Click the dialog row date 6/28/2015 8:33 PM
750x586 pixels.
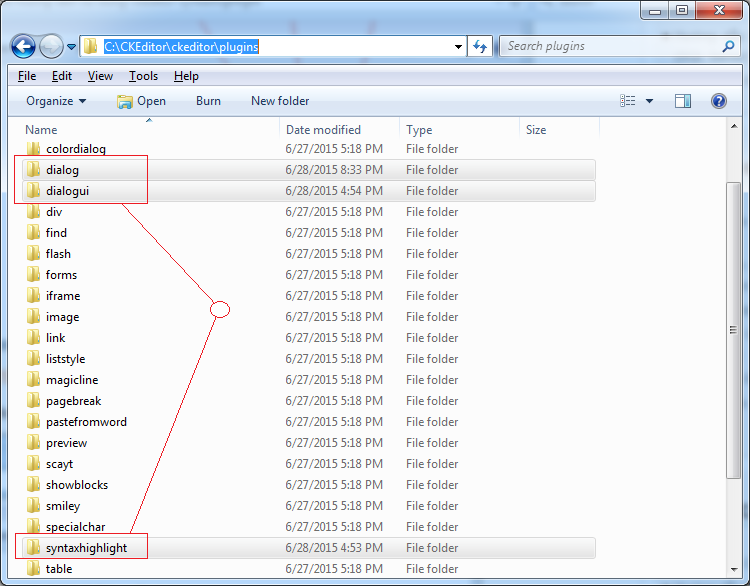coord(334,170)
